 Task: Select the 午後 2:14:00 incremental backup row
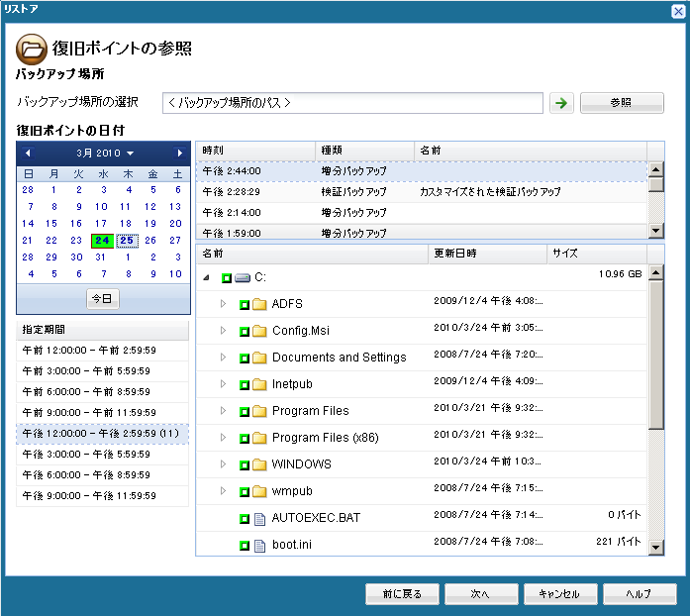(x=422, y=213)
